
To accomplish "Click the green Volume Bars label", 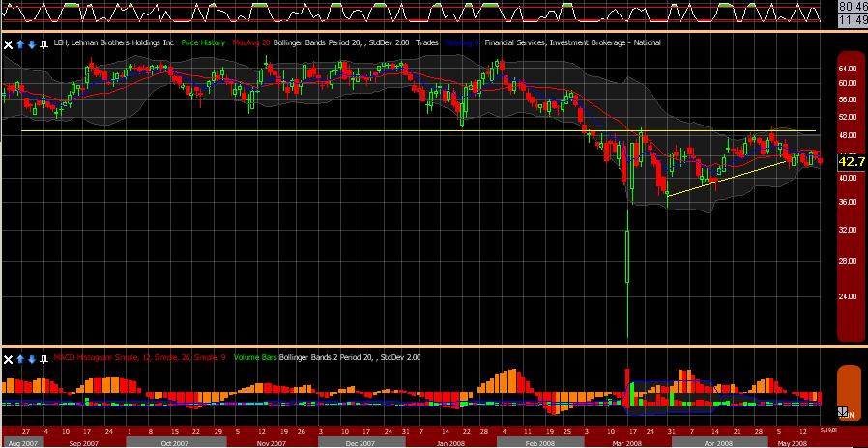I will pyautogui.click(x=255, y=358).
